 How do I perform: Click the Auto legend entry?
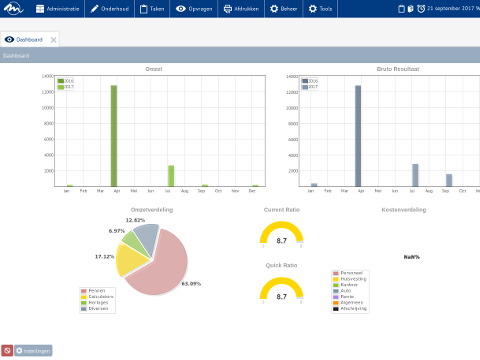tap(342, 291)
